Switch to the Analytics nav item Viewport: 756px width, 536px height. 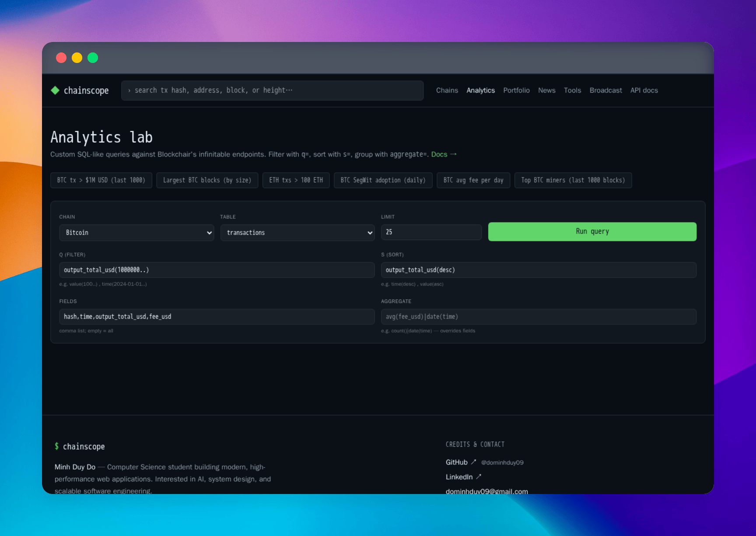(x=480, y=90)
